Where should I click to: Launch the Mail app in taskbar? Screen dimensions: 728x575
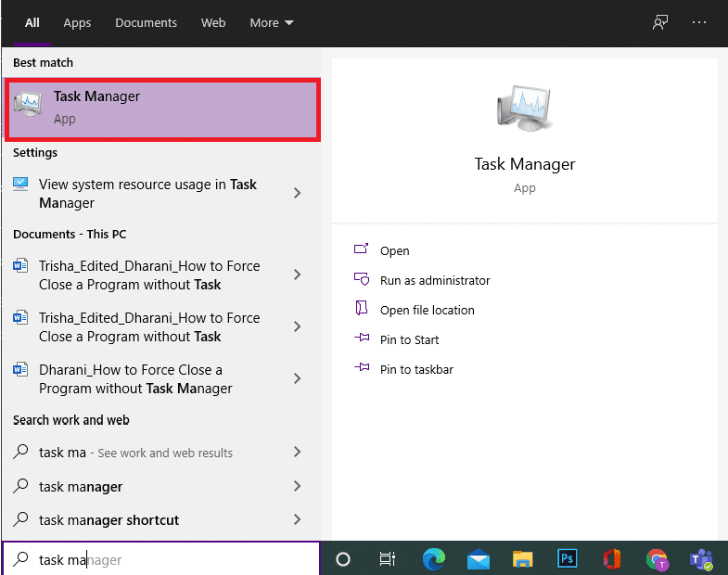479,559
